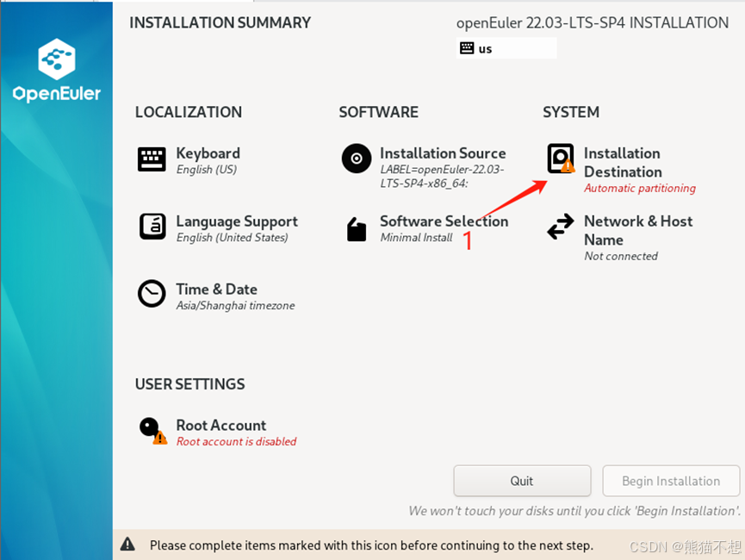Click the 'LABEL=openEuler-22.03-LTS-SP4-x86_64:' source text

[x=442, y=177]
